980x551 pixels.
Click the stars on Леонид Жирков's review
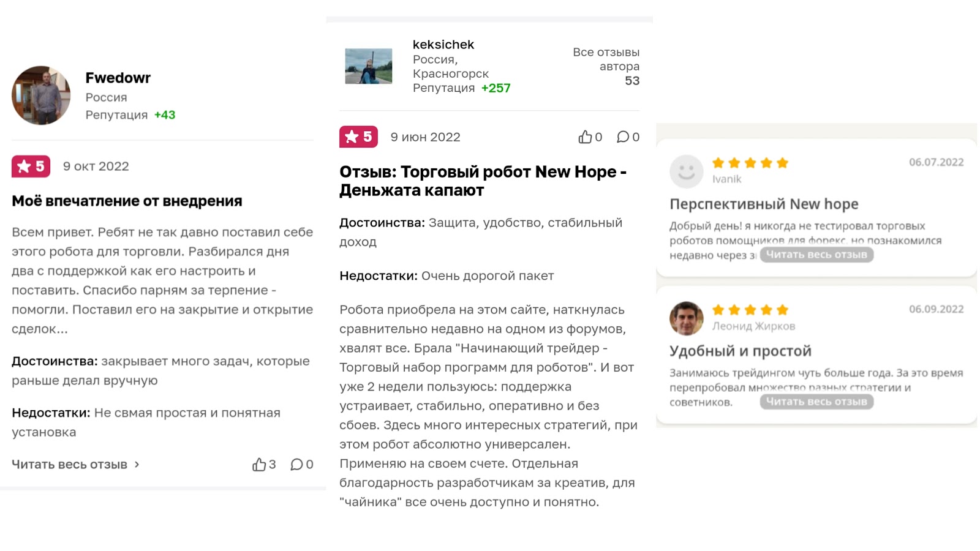(750, 310)
